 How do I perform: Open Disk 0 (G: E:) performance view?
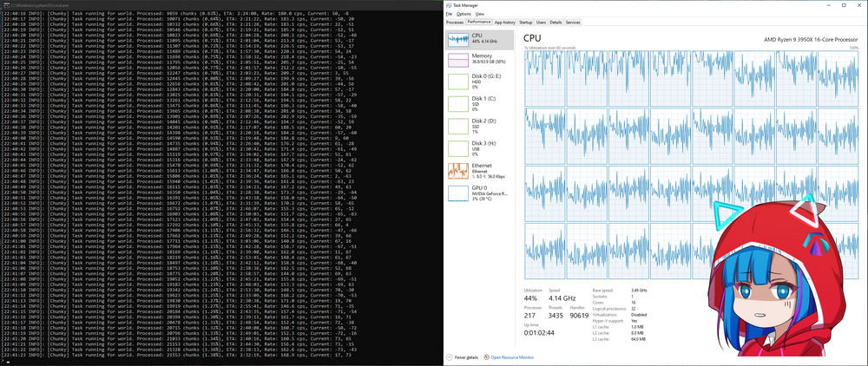coord(480,82)
